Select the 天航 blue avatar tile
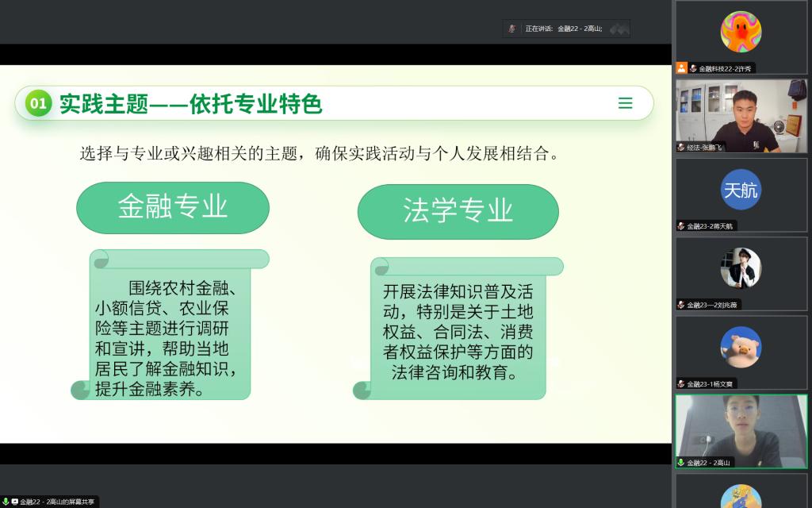The image size is (812, 508). [x=741, y=190]
